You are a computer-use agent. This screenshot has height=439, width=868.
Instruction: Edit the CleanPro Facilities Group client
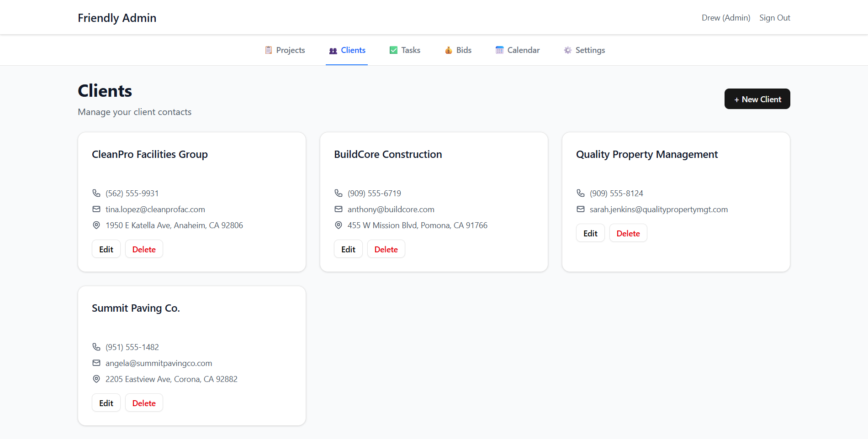point(106,249)
